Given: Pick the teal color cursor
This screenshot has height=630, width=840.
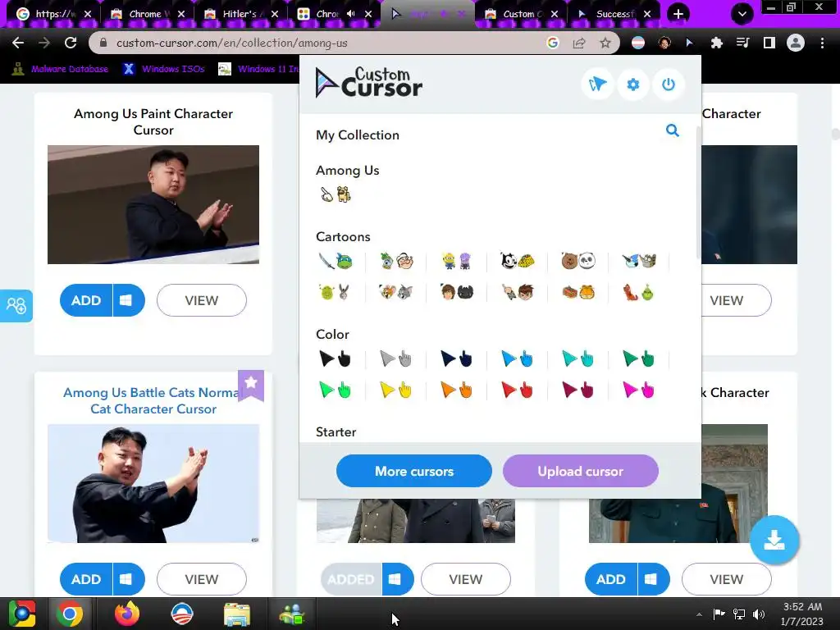Looking at the screenshot, I should coord(578,358).
